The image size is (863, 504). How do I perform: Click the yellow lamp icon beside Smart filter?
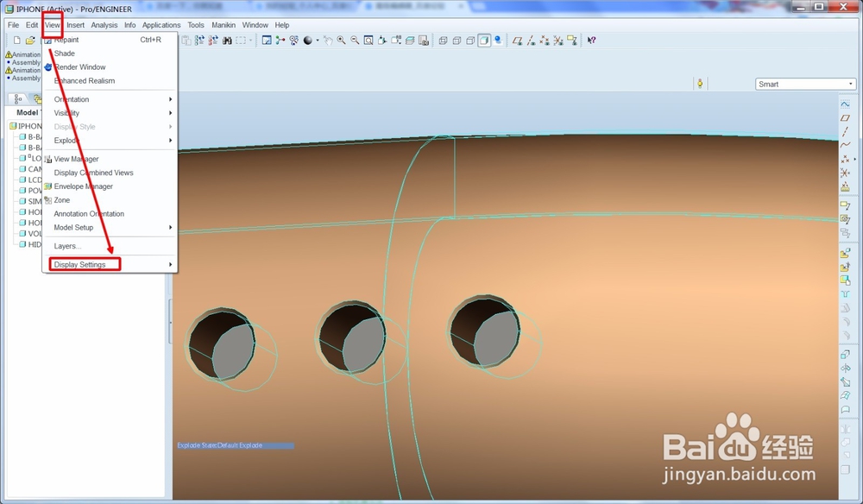(700, 84)
